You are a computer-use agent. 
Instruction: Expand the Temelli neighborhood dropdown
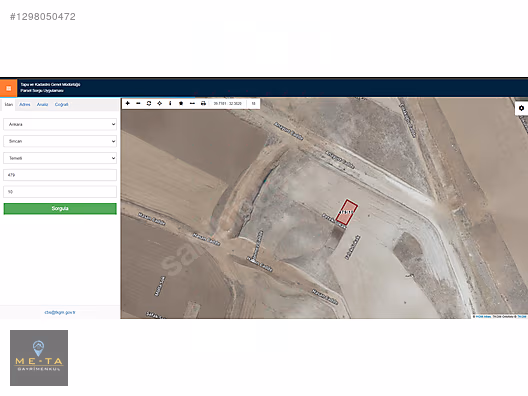coord(60,158)
